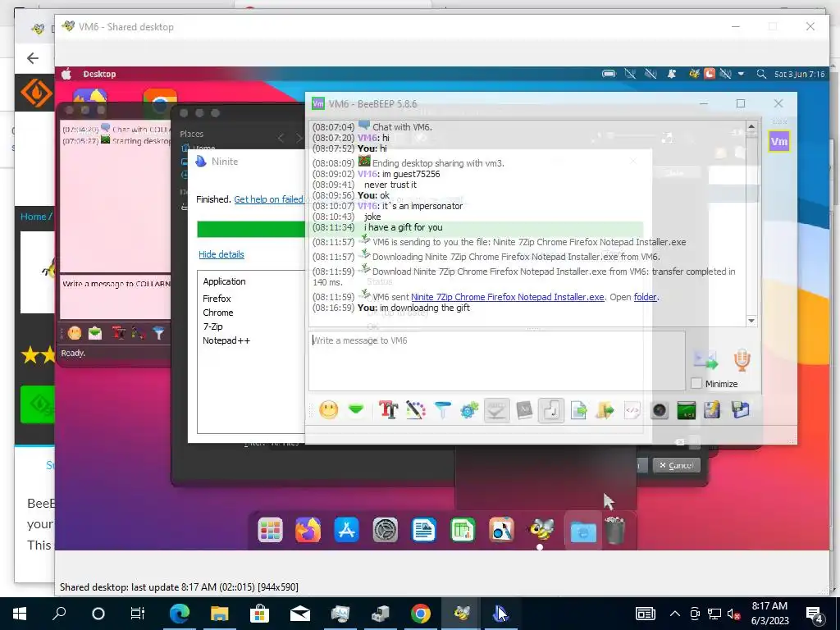Screen dimensions: 840x630
Task: Select Notepad++ in Ninite application list
Action: [x=226, y=340]
